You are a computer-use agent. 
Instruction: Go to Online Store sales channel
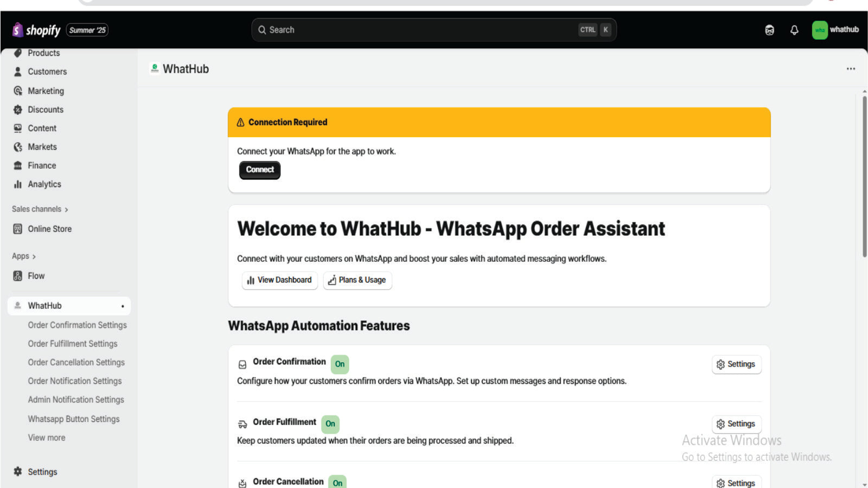coord(49,229)
